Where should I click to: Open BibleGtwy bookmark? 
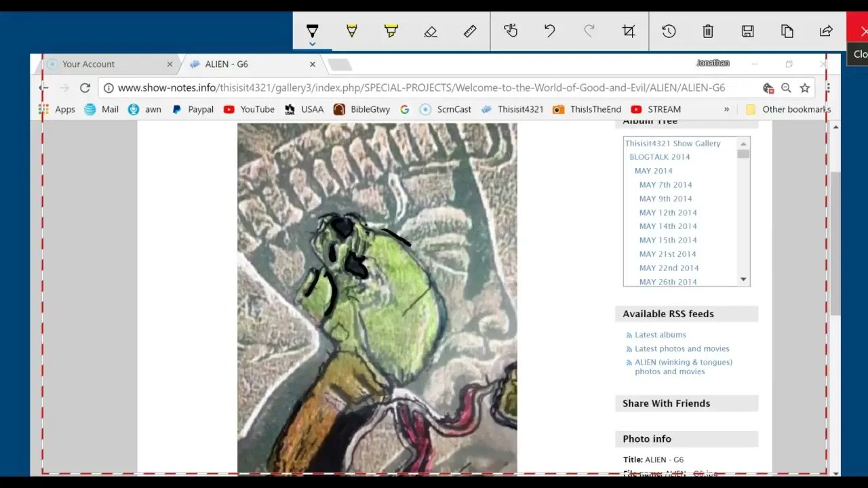coord(361,109)
